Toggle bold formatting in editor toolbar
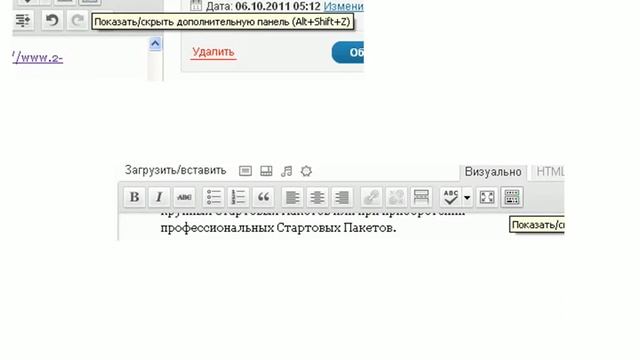The width and height of the screenshot is (640, 360). click(x=134, y=197)
